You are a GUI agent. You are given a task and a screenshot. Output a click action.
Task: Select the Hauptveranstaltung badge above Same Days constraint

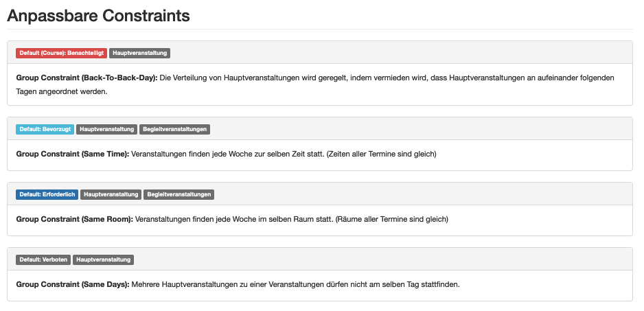103,260
